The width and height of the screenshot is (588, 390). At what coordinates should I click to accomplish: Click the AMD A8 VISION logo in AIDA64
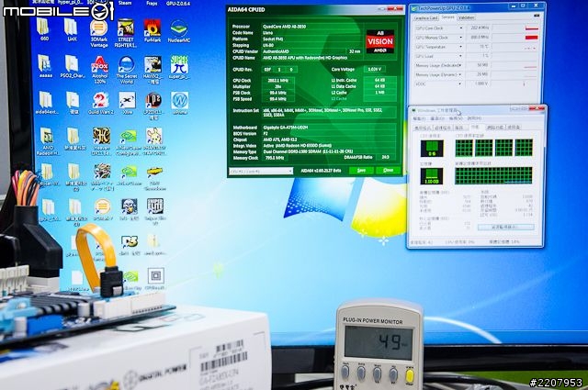coord(379,41)
